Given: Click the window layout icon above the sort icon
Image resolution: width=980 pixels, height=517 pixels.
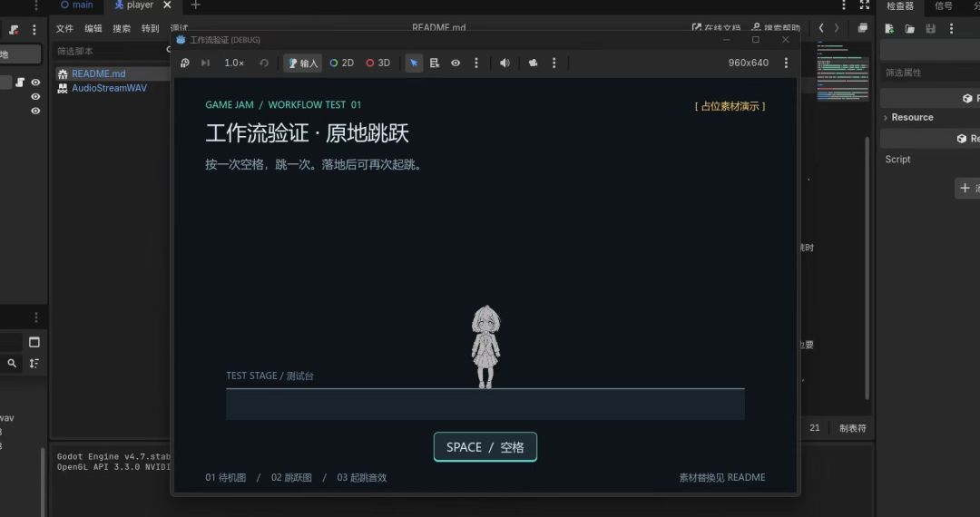Looking at the screenshot, I should coord(34,342).
